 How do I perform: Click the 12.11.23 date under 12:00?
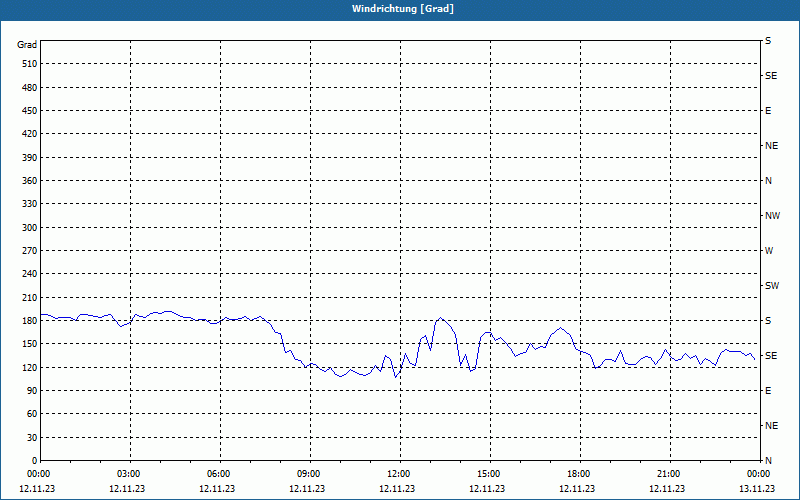tap(397, 488)
